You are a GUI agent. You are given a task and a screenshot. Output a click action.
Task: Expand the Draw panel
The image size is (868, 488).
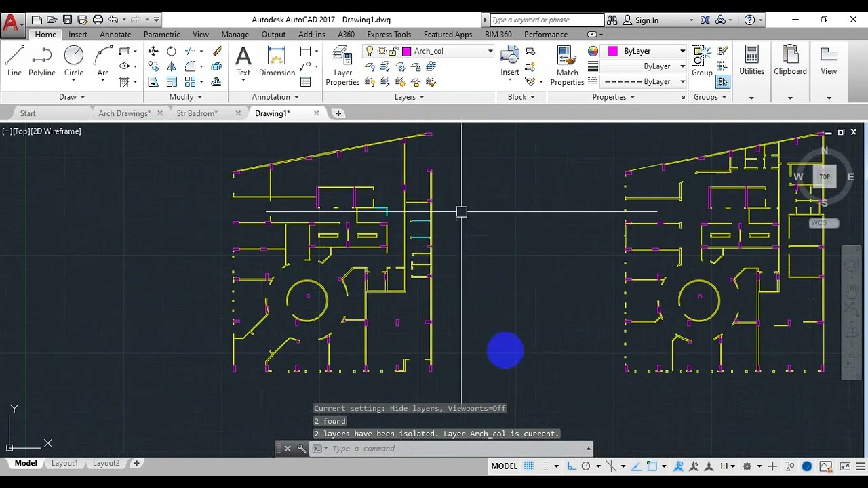[x=72, y=97]
